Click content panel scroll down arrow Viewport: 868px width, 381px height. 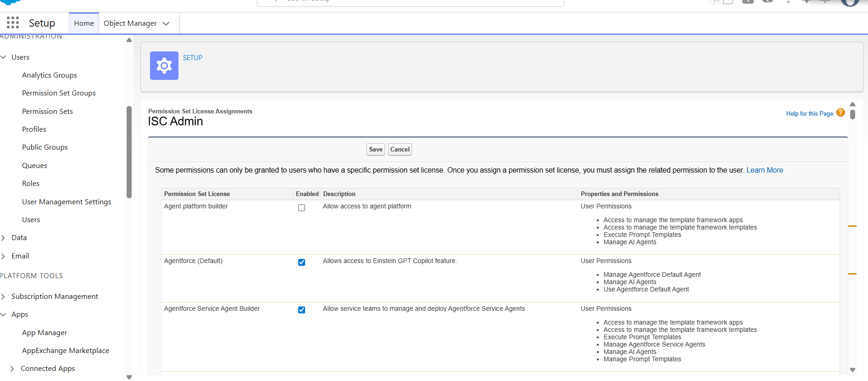click(852, 370)
